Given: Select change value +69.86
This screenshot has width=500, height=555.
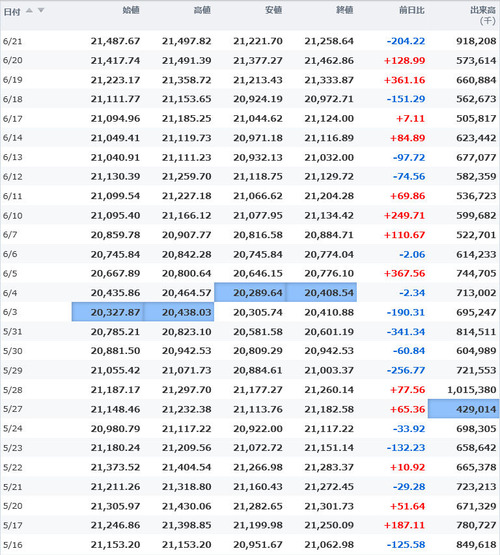Looking at the screenshot, I should point(407,196).
